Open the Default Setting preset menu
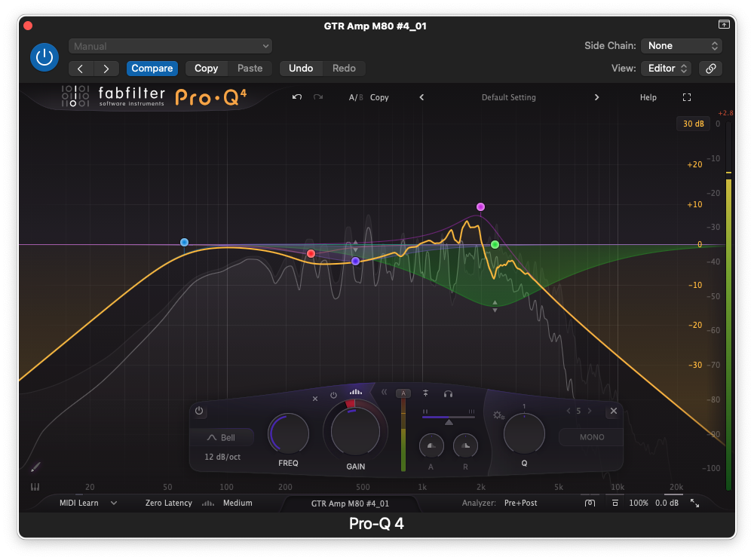This screenshot has width=754, height=560. pos(509,97)
